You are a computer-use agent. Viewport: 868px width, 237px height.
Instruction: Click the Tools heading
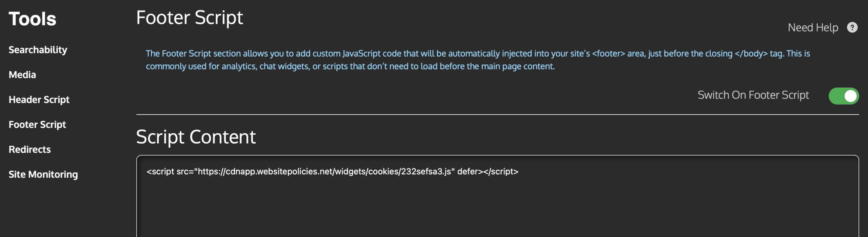click(32, 19)
